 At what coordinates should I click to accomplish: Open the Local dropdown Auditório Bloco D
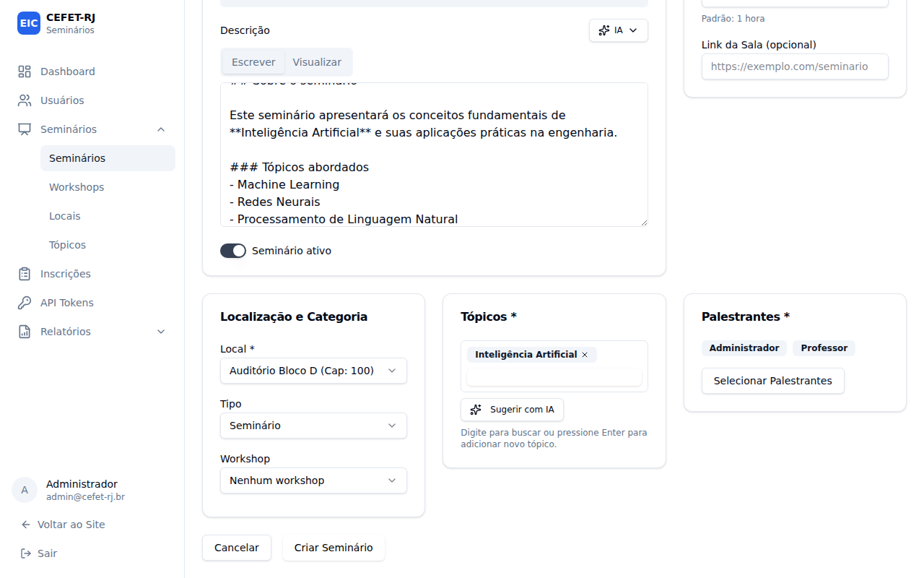pyautogui.click(x=313, y=371)
